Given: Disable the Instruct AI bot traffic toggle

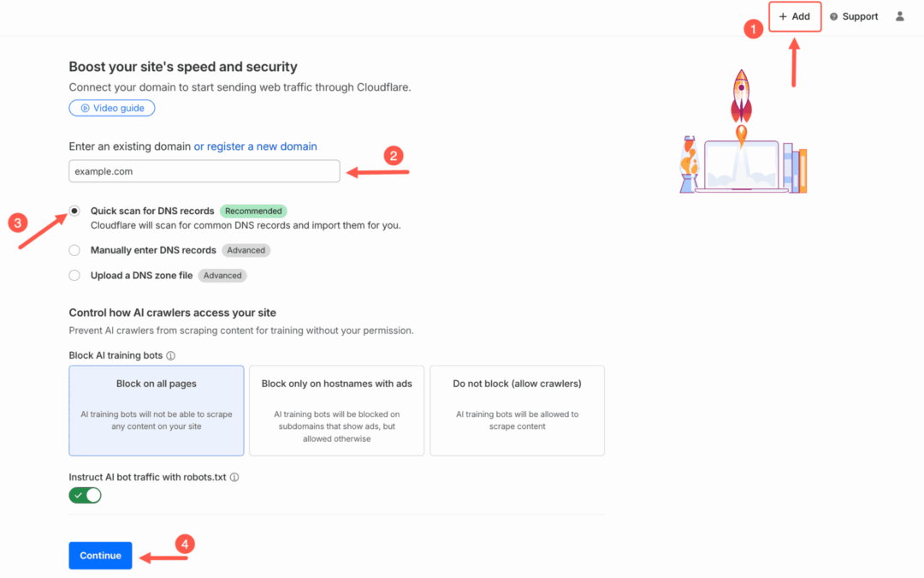Looking at the screenshot, I should [x=85, y=495].
